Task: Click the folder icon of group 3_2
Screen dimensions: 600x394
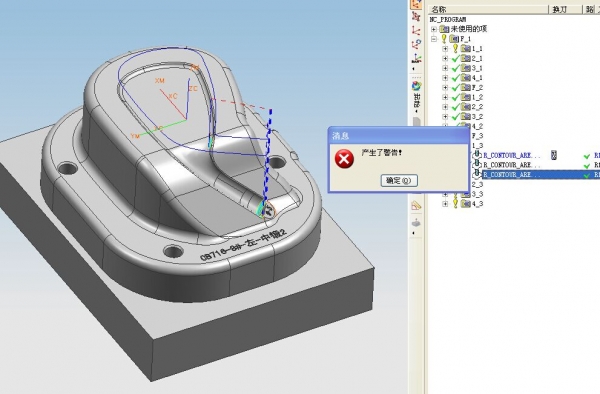Action: (466, 116)
